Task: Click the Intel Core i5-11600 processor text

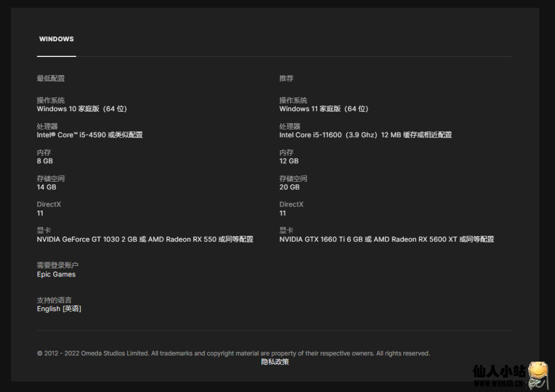Action: click(365, 134)
